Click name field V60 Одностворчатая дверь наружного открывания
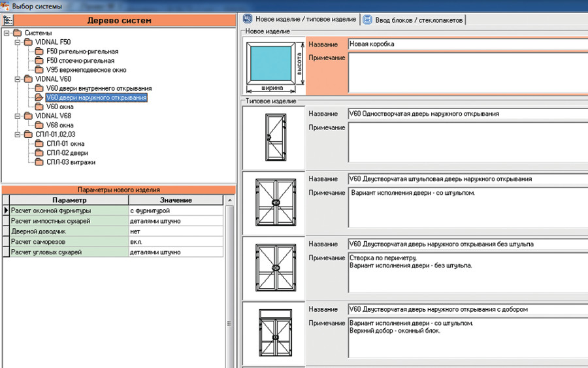The height and width of the screenshot is (368, 588). pyautogui.click(x=468, y=114)
